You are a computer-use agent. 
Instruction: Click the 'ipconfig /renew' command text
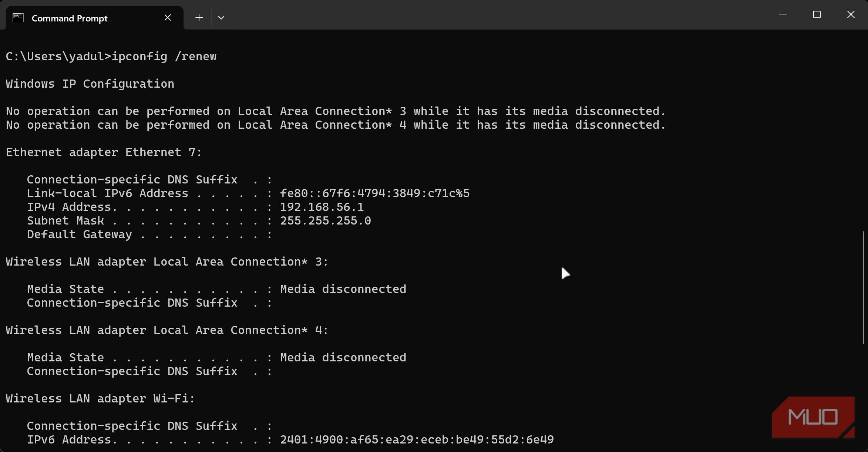pos(164,56)
